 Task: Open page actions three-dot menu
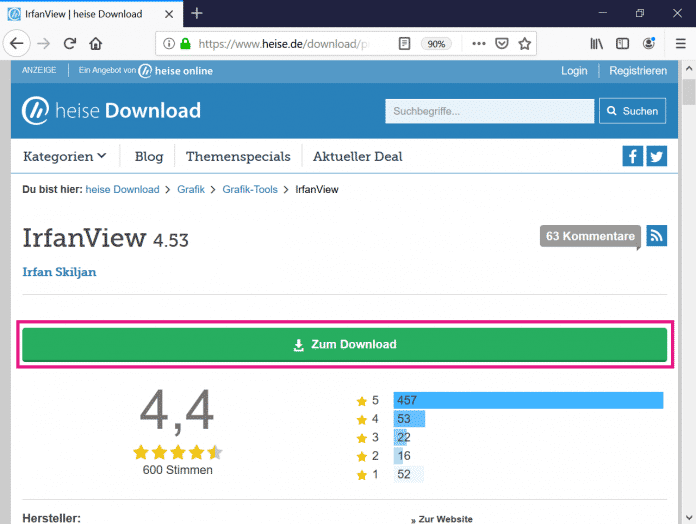478,44
